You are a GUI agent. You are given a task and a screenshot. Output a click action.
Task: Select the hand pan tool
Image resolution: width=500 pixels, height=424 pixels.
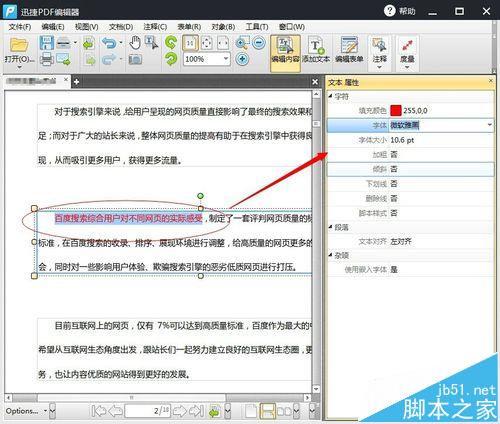(x=135, y=43)
